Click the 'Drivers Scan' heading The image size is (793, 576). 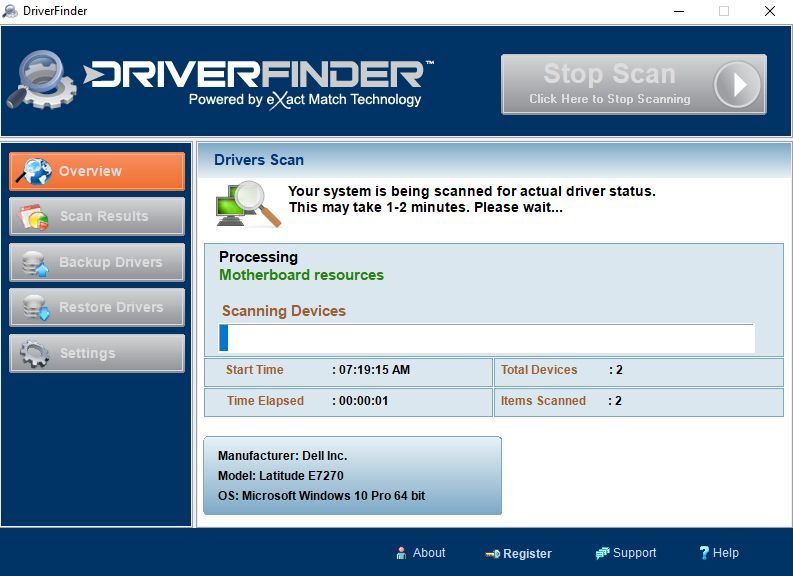point(259,160)
